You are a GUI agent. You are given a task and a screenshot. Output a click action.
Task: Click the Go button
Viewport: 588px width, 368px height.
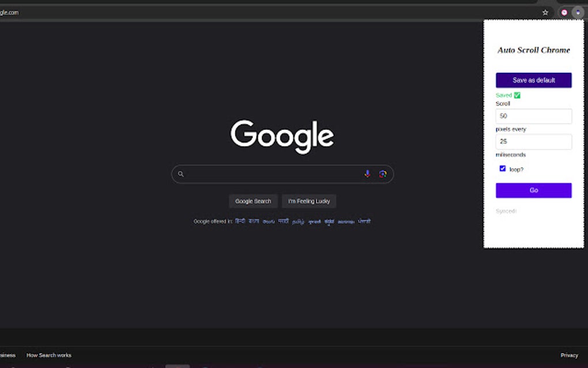533,190
